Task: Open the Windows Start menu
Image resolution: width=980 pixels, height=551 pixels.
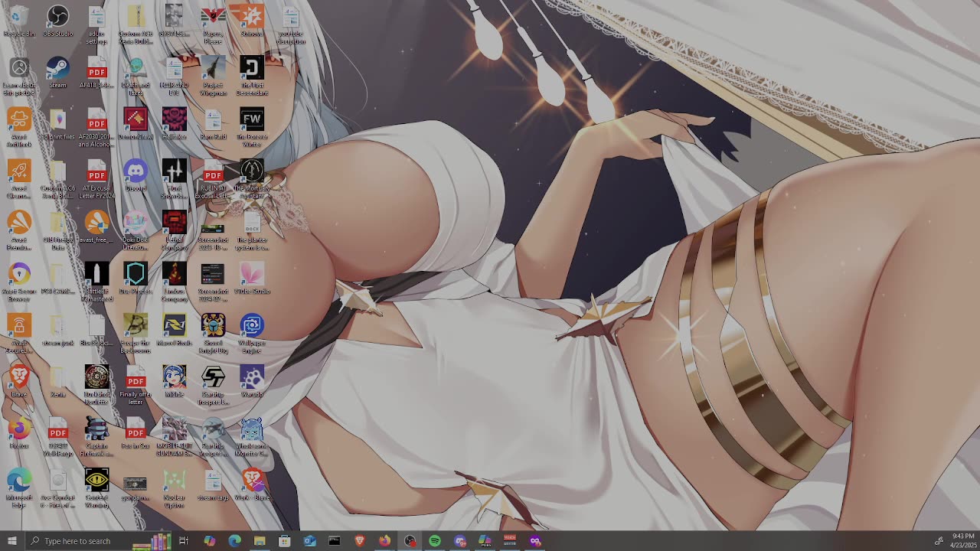Action: pyautogui.click(x=11, y=541)
